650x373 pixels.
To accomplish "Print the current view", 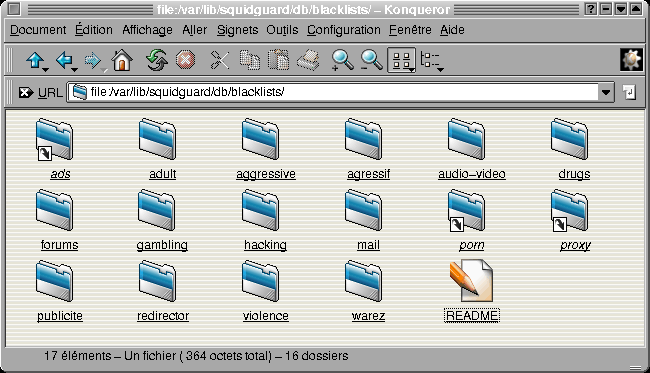I will click(x=308, y=61).
